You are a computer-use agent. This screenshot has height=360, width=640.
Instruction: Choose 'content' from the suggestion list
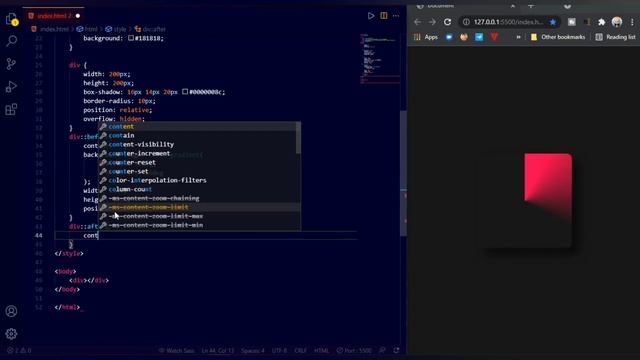199,127
